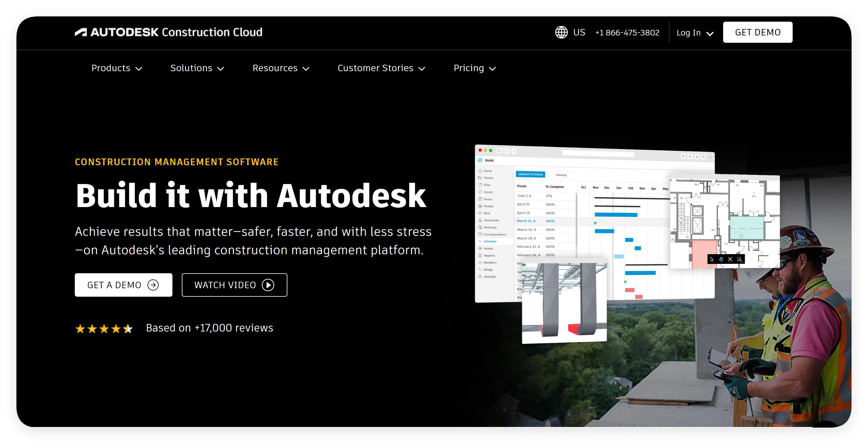The height and width of the screenshot is (444, 868).
Task: Click the Build wrench icon in the app mockup
Action: pyautogui.click(x=480, y=160)
